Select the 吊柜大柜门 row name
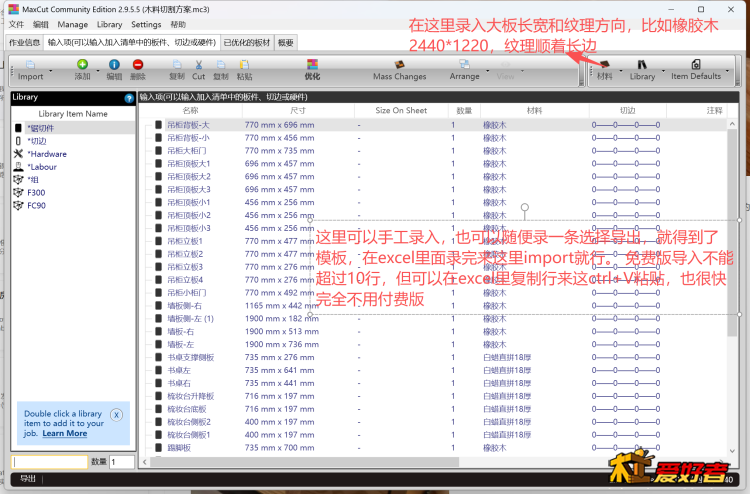750x494 pixels. pos(187,151)
